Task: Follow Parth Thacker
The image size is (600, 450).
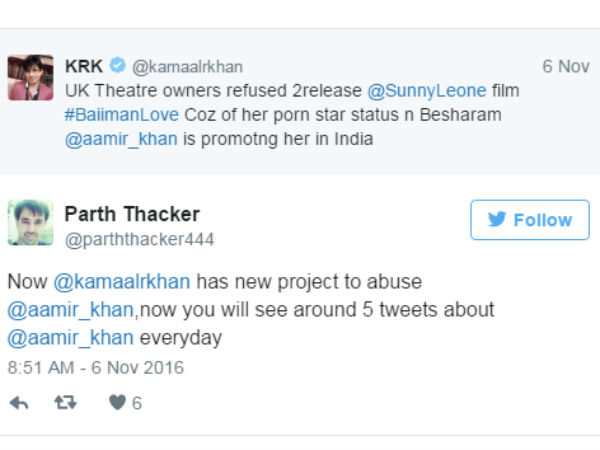Action: coord(530,220)
